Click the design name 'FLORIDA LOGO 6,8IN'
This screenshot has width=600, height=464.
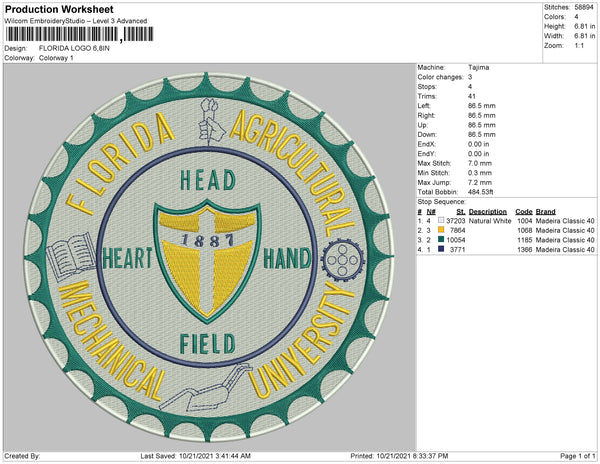pyautogui.click(x=74, y=49)
